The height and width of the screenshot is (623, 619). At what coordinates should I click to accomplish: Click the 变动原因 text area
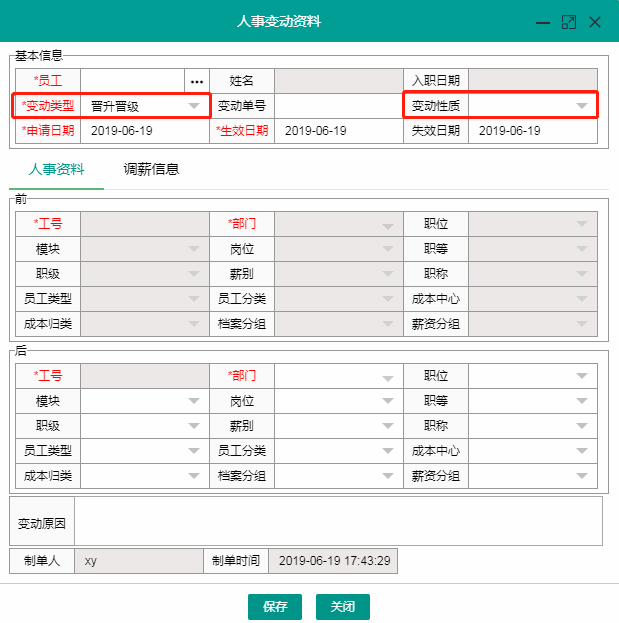338,522
